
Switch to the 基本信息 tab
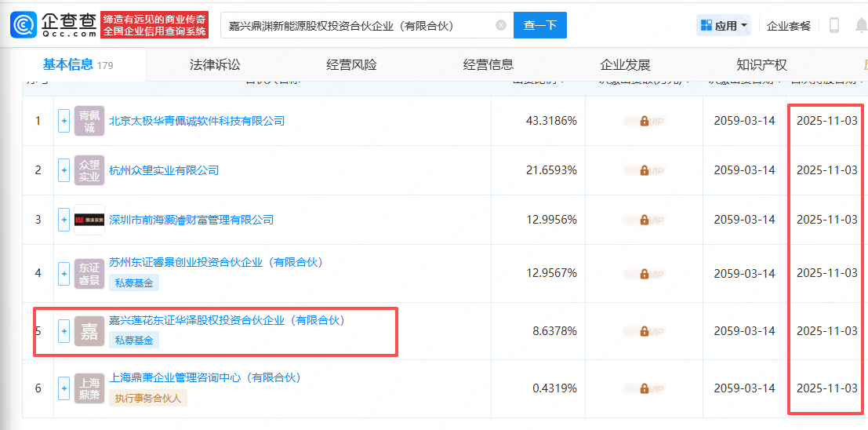(x=78, y=65)
